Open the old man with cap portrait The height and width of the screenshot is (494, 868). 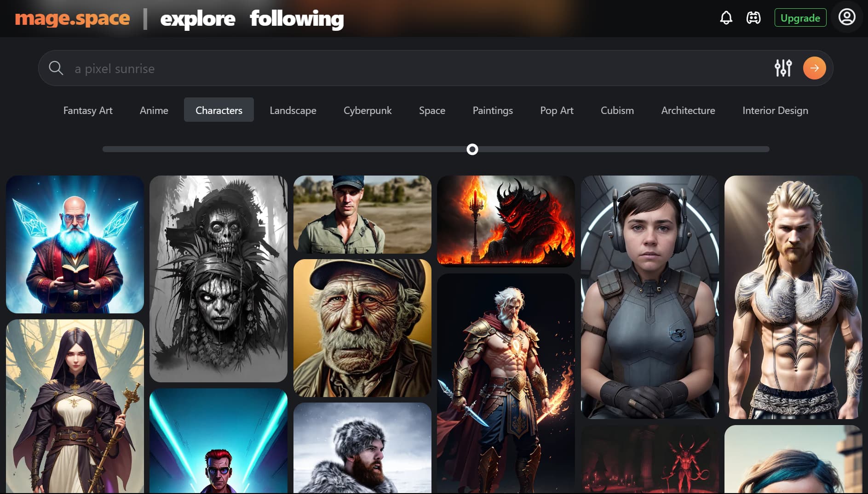(362, 328)
